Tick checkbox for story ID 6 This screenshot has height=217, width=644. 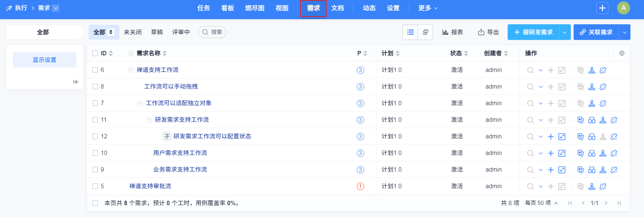[x=95, y=70]
